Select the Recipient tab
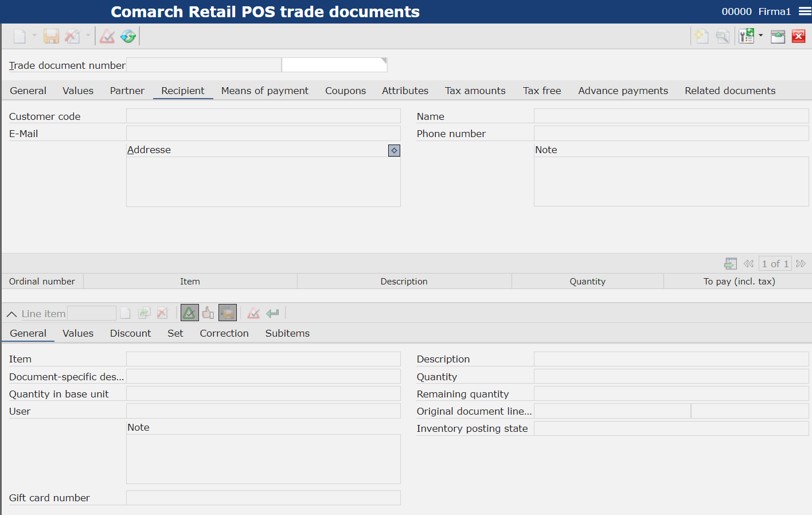 [183, 91]
